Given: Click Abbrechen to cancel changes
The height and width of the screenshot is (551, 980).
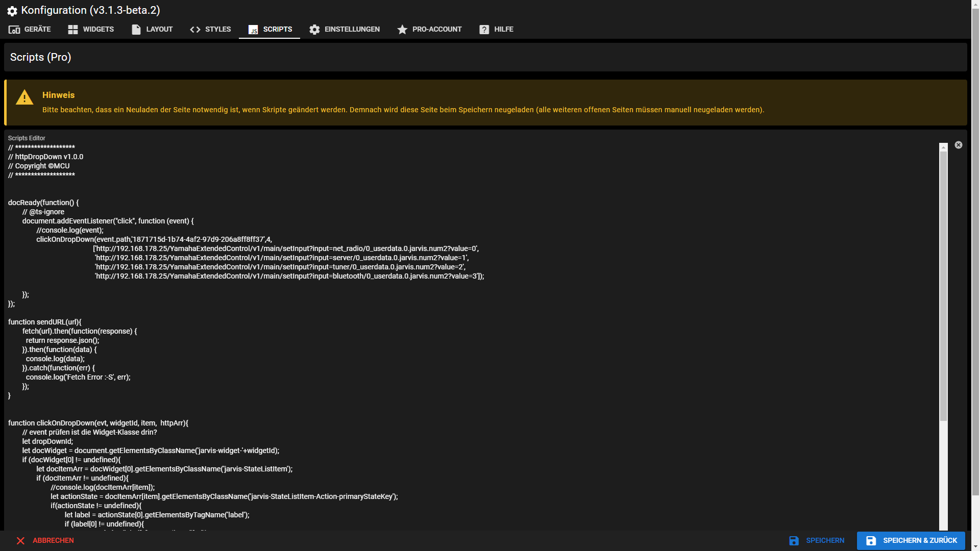Looking at the screenshot, I should coord(45,540).
